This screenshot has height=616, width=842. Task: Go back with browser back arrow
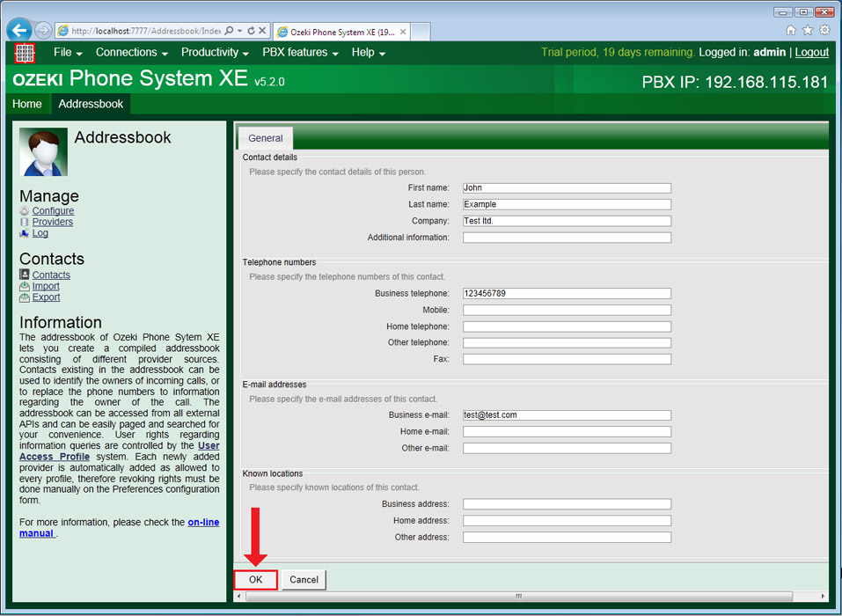[x=19, y=31]
